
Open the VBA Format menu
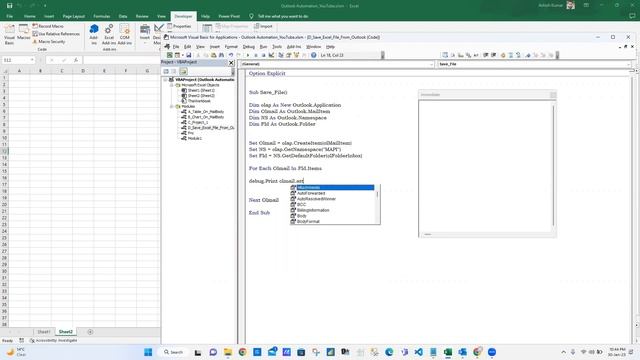coord(231,47)
